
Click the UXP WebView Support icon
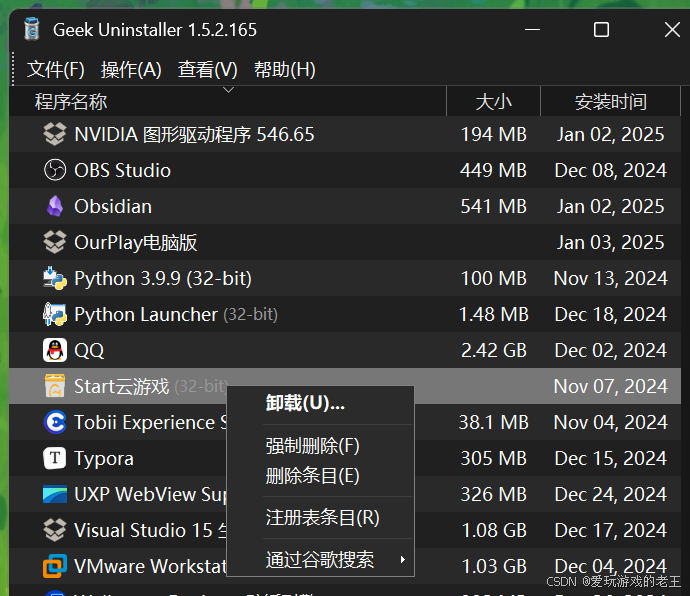click(x=55, y=494)
